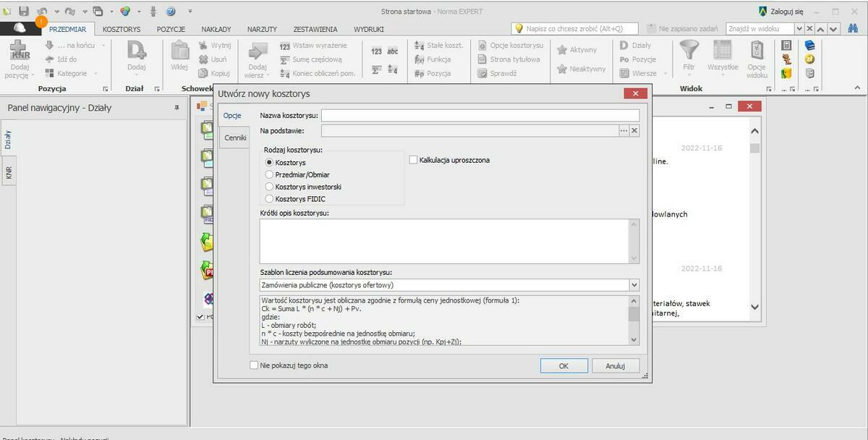
Task: Pin the Panel nawigacyjny panel
Action: [x=176, y=108]
